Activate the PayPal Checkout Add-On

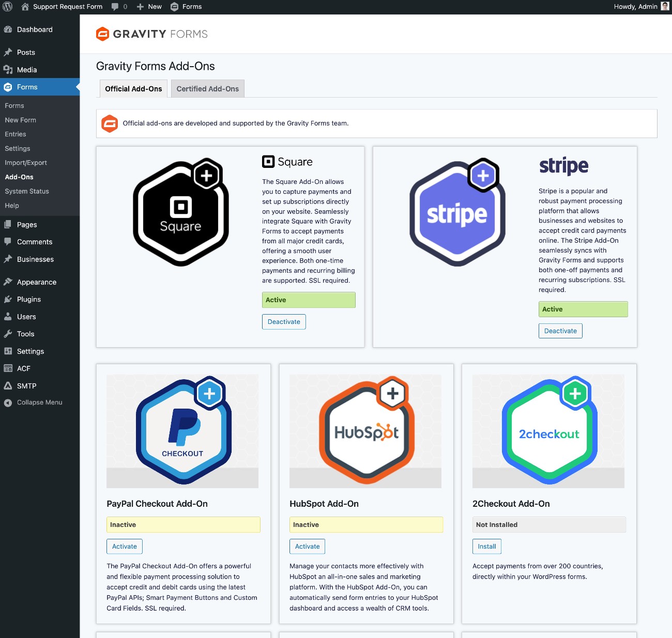coord(125,547)
